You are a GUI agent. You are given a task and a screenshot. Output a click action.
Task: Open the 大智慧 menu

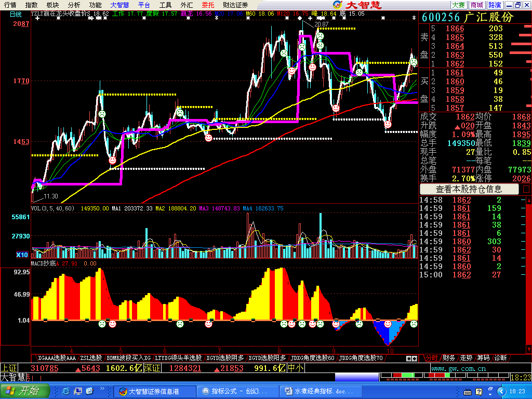pos(119,5)
